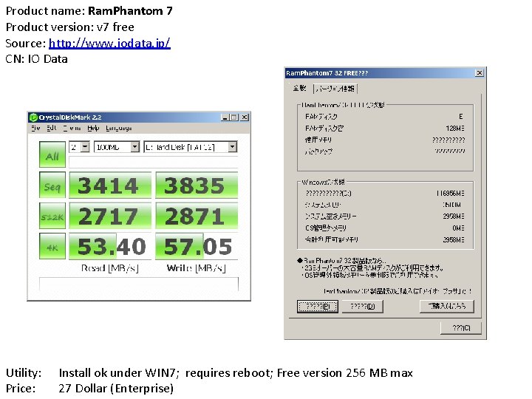Click 4K write result 57.05

tap(197, 246)
